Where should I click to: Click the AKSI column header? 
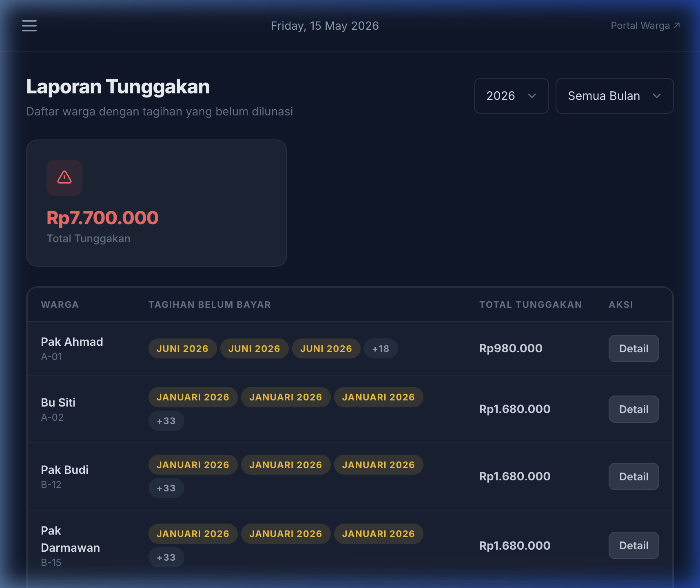pos(621,305)
